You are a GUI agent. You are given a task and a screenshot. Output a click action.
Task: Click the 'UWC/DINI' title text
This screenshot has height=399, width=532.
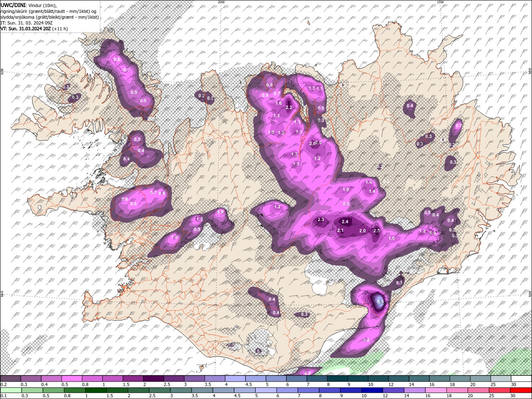point(12,5)
